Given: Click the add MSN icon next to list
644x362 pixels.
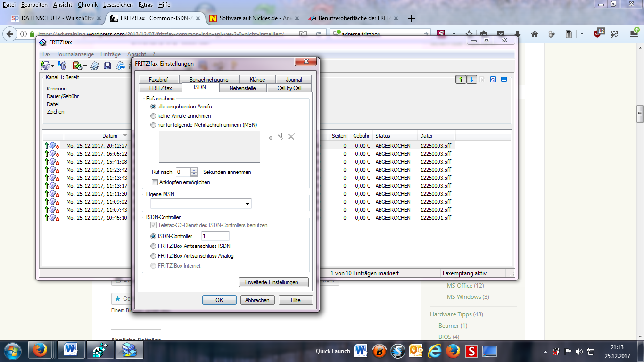Looking at the screenshot, I should [269, 137].
